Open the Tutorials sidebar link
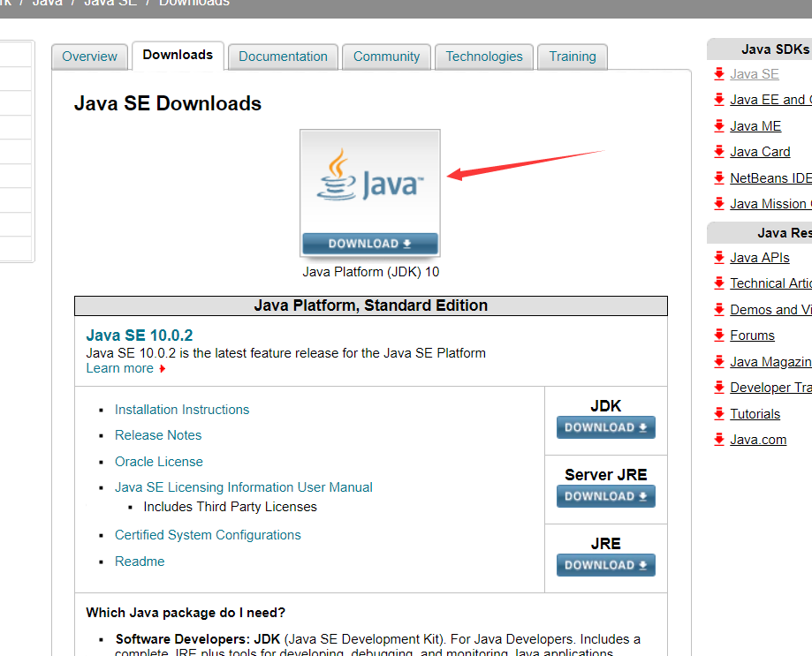 coord(755,414)
